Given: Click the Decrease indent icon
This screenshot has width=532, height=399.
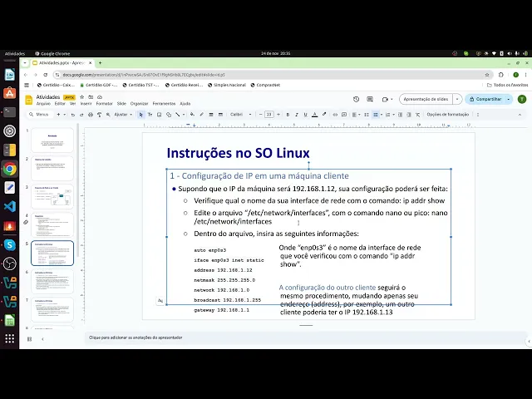Looking at the screenshot, I should (400, 115).
